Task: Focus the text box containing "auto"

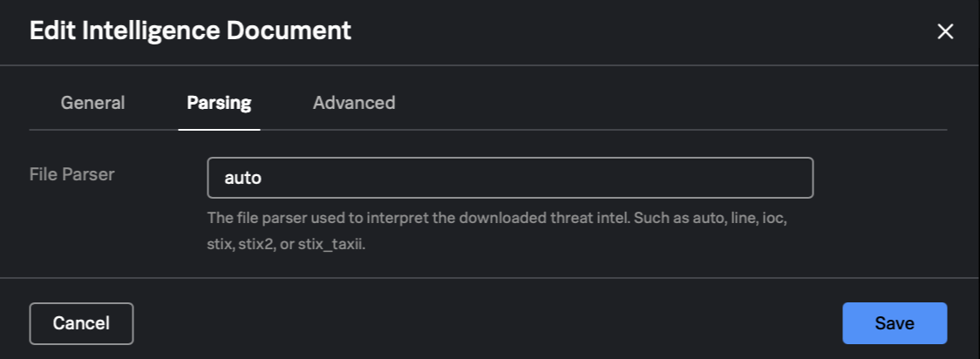Action: (x=510, y=178)
